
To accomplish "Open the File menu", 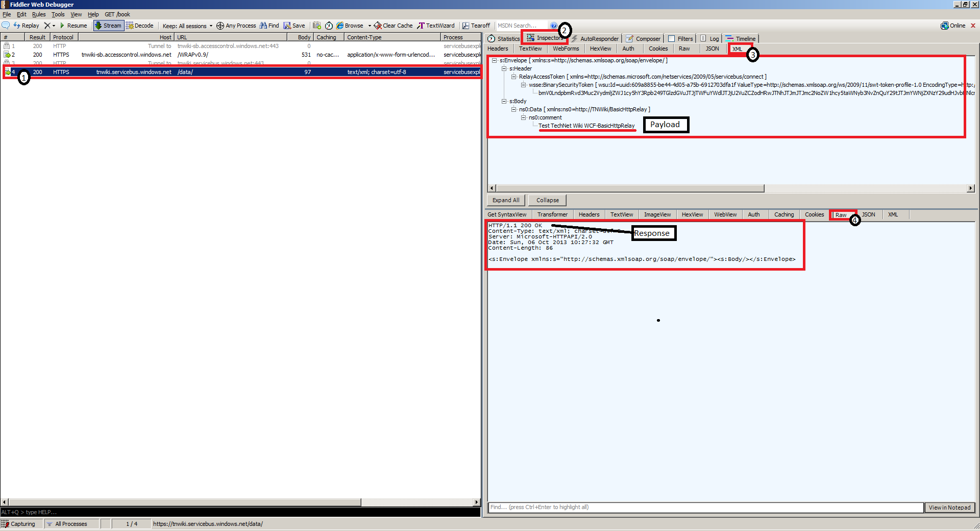I will pos(7,14).
